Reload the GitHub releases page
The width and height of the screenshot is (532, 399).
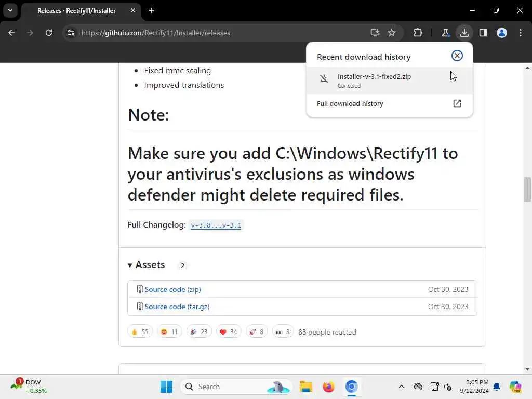[x=49, y=33]
